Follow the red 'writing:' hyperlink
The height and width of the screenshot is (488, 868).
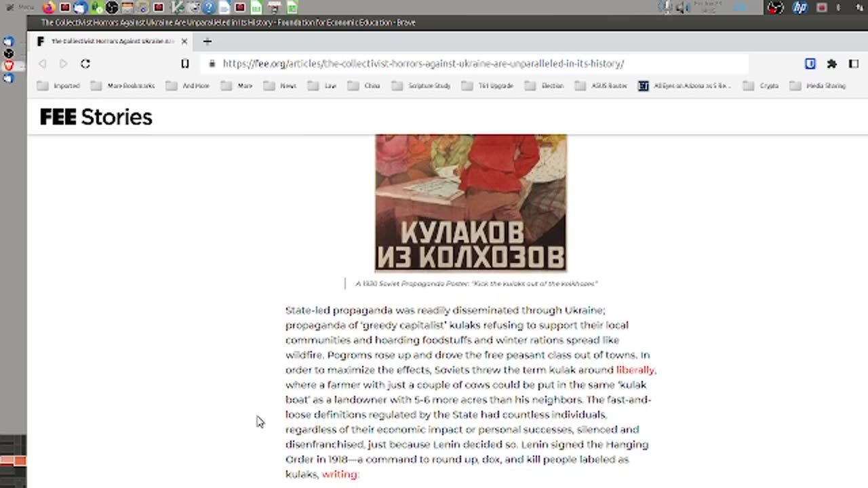pyautogui.click(x=340, y=474)
